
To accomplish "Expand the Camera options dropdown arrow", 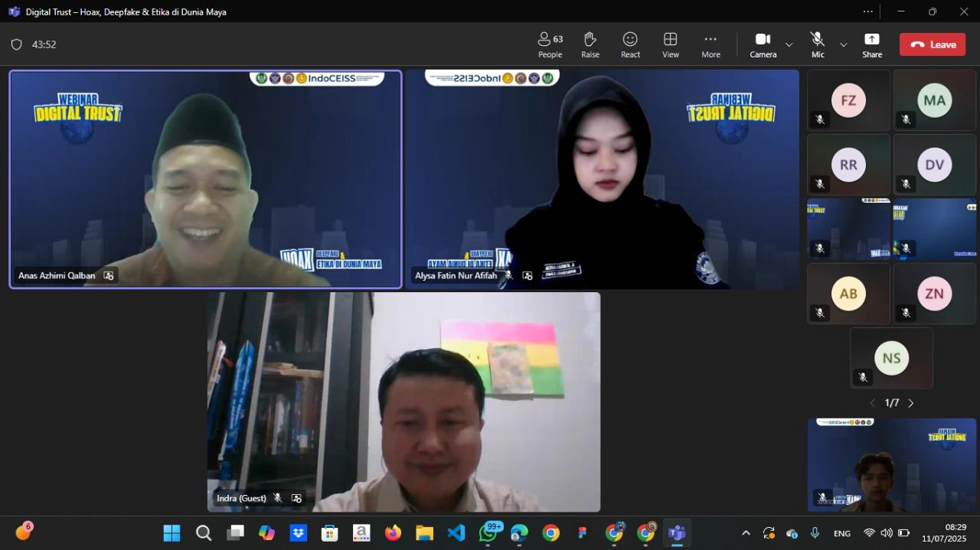I will pyautogui.click(x=789, y=44).
